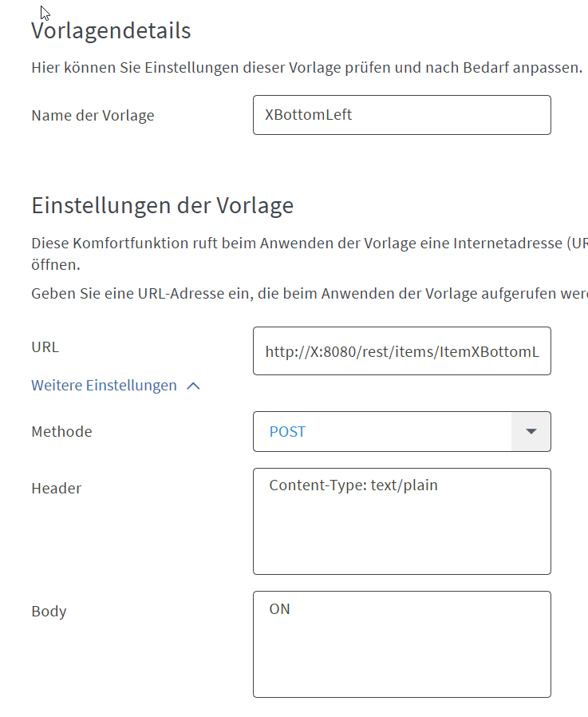The width and height of the screenshot is (588, 717).
Task: Click the Methode dropdown arrow button
Action: 531,431
